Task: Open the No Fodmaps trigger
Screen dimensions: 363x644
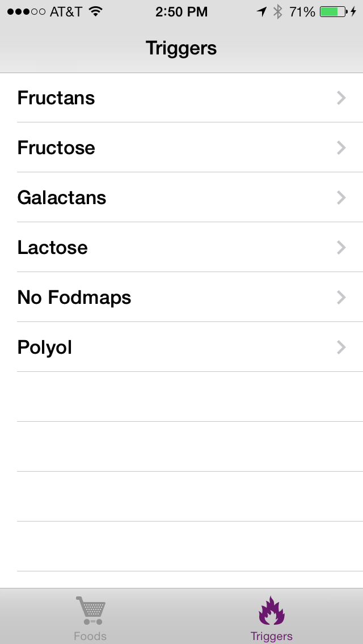Action: click(74, 298)
